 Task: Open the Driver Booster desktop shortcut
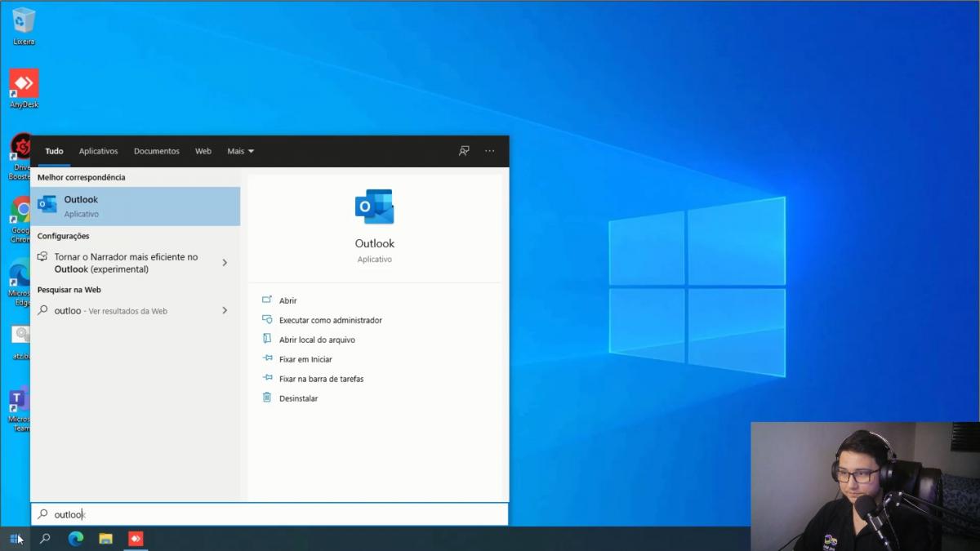pyautogui.click(x=20, y=157)
